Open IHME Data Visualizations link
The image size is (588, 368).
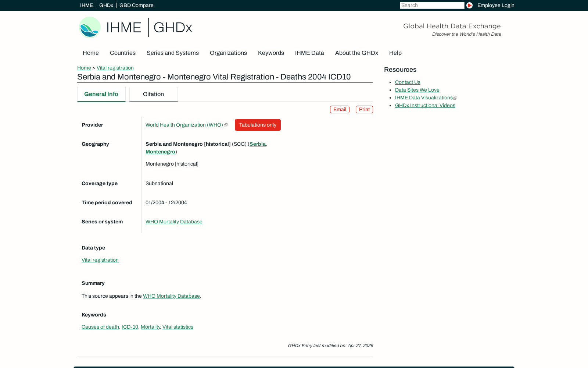click(424, 98)
